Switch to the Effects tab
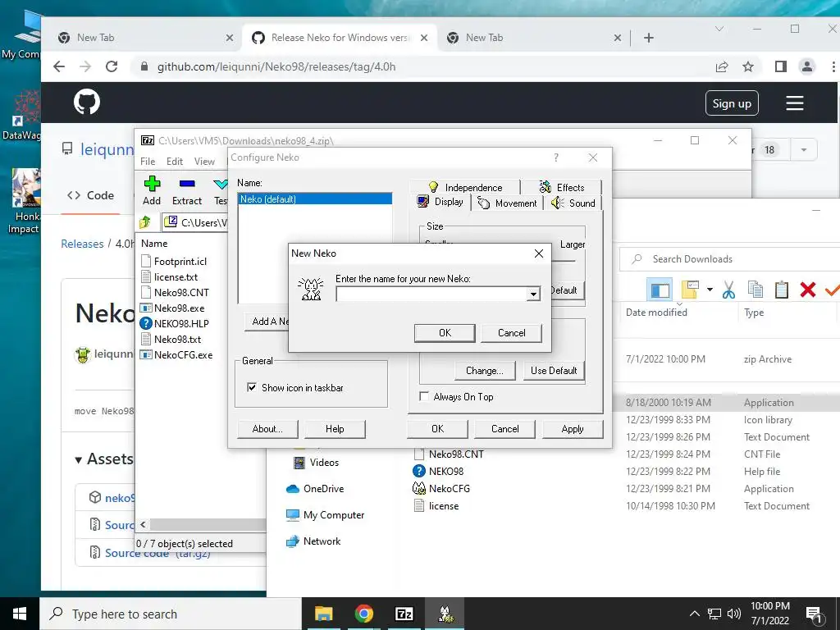The image size is (840, 630). [561, 187]
